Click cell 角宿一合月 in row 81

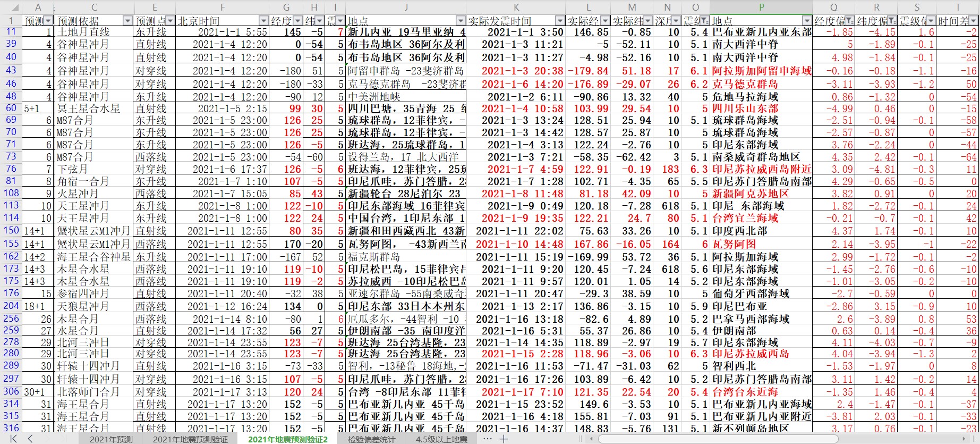coord(94,181)
